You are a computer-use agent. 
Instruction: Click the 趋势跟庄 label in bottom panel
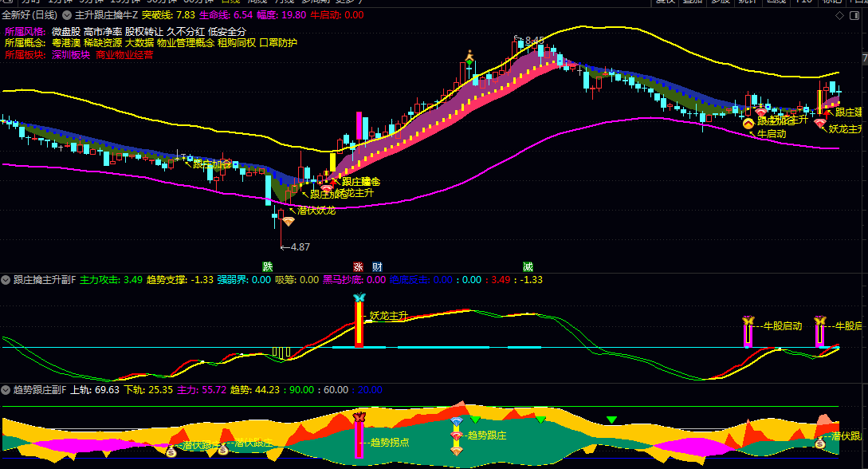[x=486, y=436]
